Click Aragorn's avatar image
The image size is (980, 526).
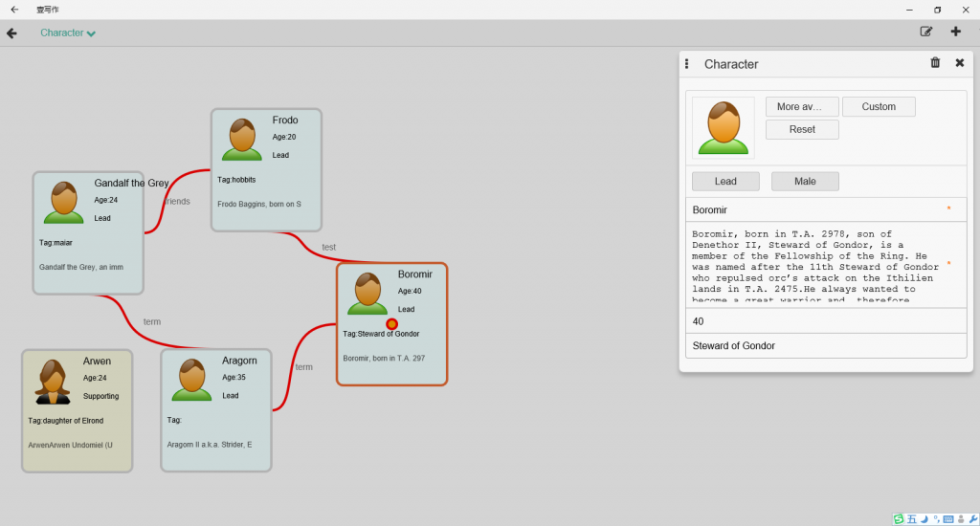point(191,379)
